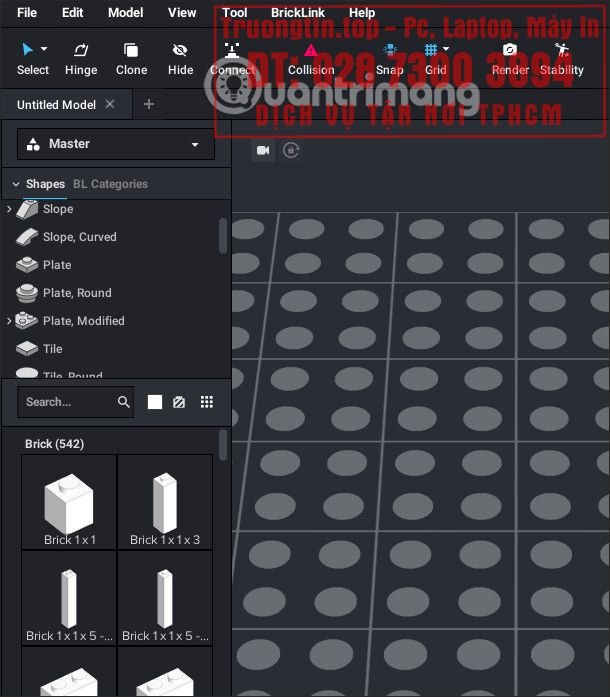Toggle Collision detection
Image resolution: width=610 pixels, height=697 pixels.
pos(311,58)
